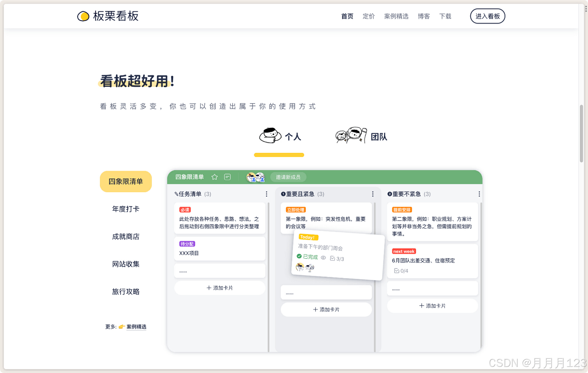Select the 年度打卡 template tab

point(126,209)
